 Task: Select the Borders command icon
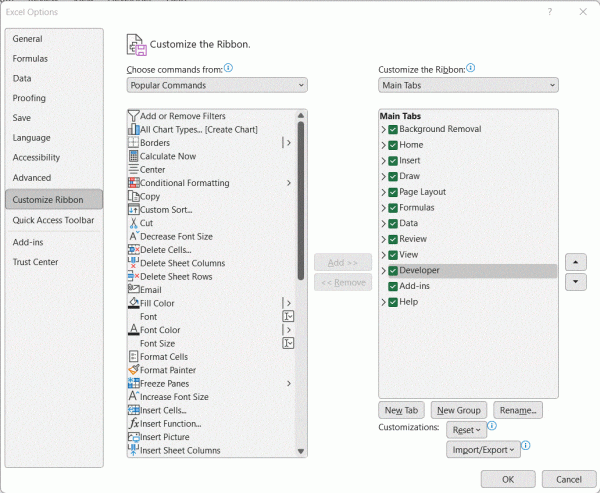tap(133, 143)
